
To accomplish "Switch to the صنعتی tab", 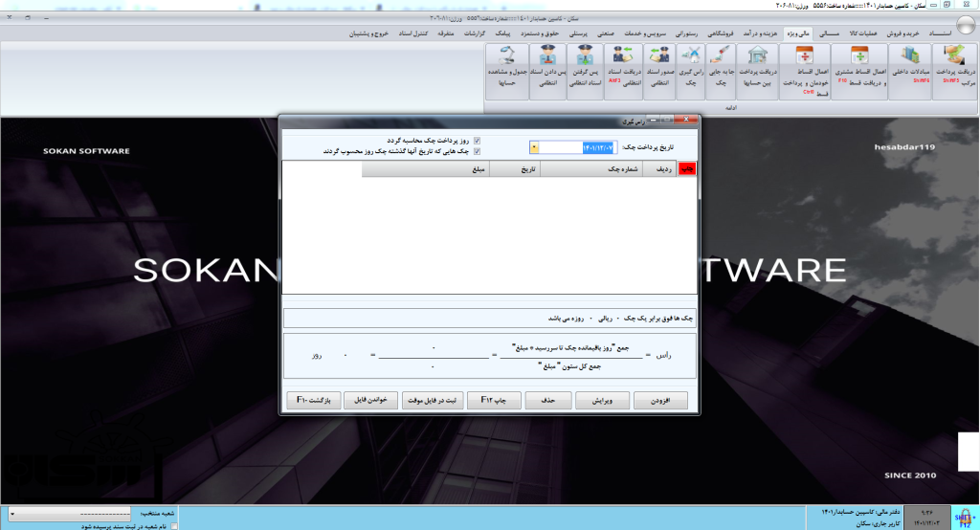I will tap(605, 33).
